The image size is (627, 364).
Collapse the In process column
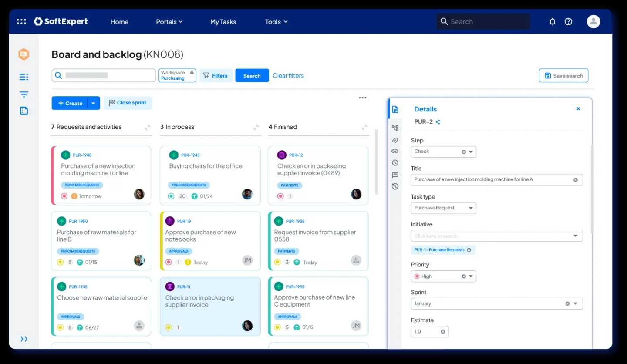pyautogui.click(x=256, y=127)
